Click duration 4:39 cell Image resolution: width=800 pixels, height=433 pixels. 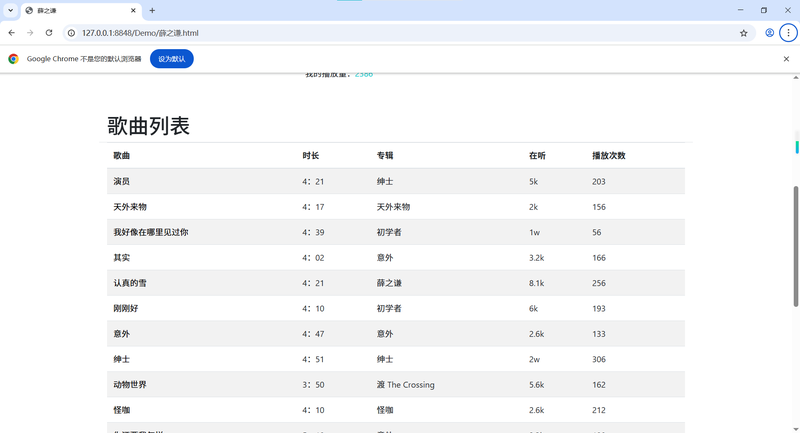[x=313, y=232]
